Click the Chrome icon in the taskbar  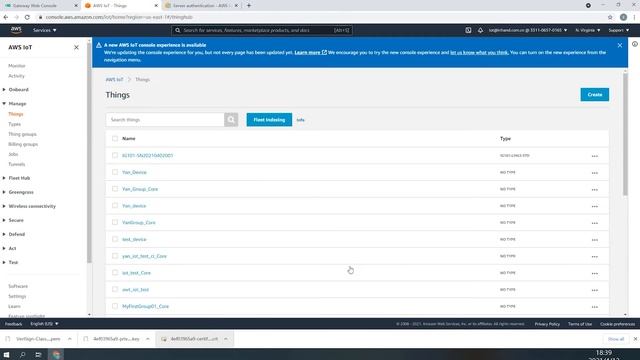[x=56, y=354]
